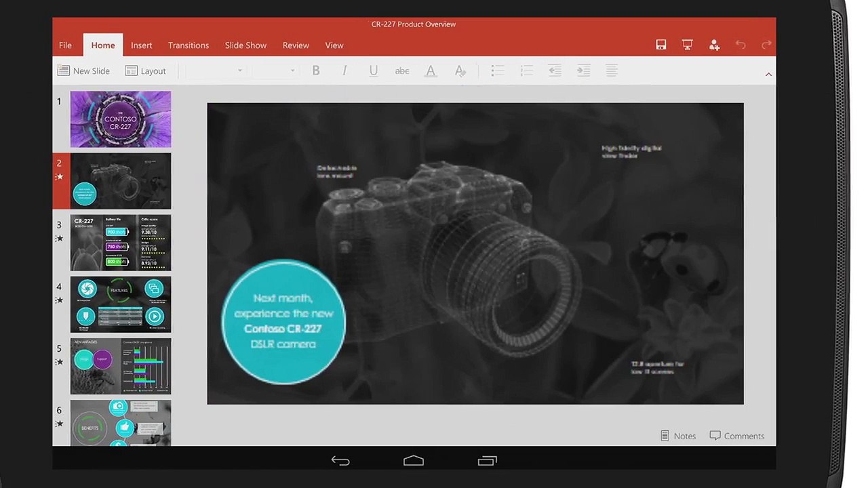Open the Layout options

tap(145, 70)
